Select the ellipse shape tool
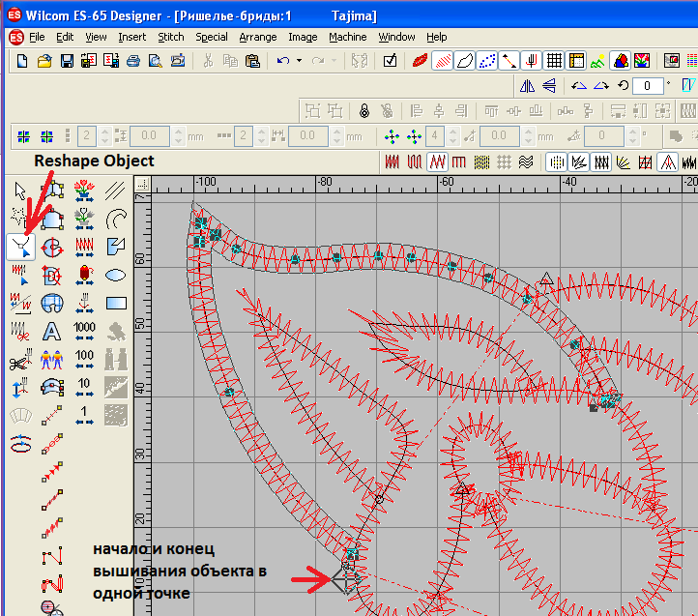698x616 pixels. [x=115, y=275]
